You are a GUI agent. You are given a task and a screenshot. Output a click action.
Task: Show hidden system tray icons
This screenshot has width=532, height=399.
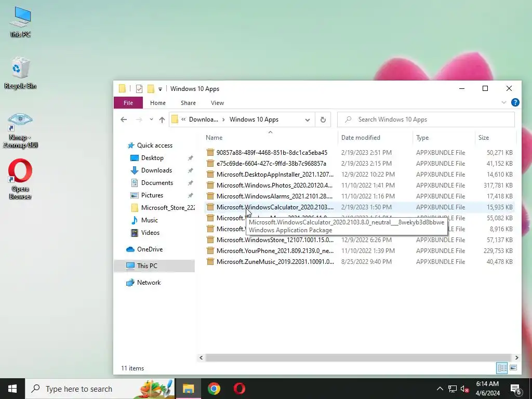tap(440, 389)
